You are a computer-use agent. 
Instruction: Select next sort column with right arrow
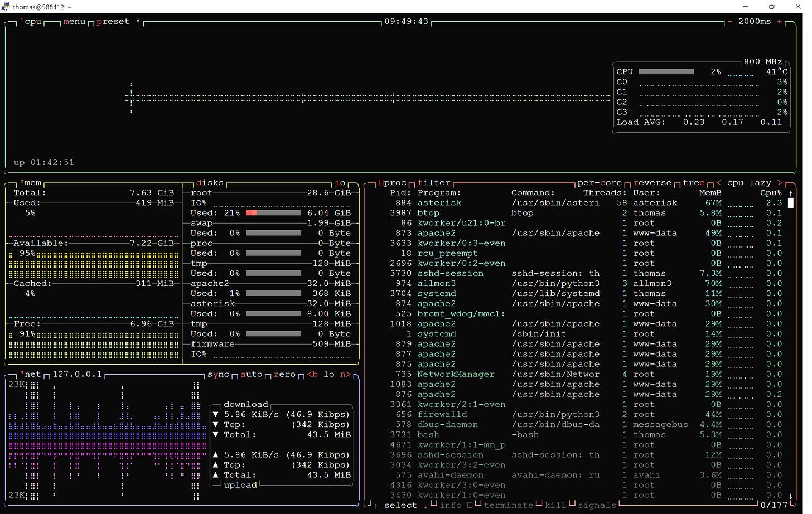point(780,183)
